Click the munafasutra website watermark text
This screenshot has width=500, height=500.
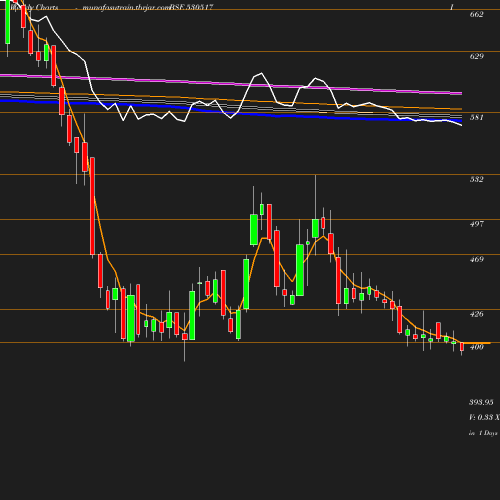click(126, 7)
